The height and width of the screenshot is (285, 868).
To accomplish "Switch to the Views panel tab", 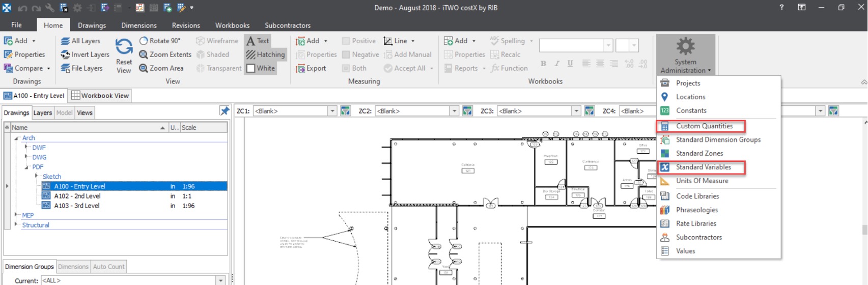I will (x=85, y=113).
